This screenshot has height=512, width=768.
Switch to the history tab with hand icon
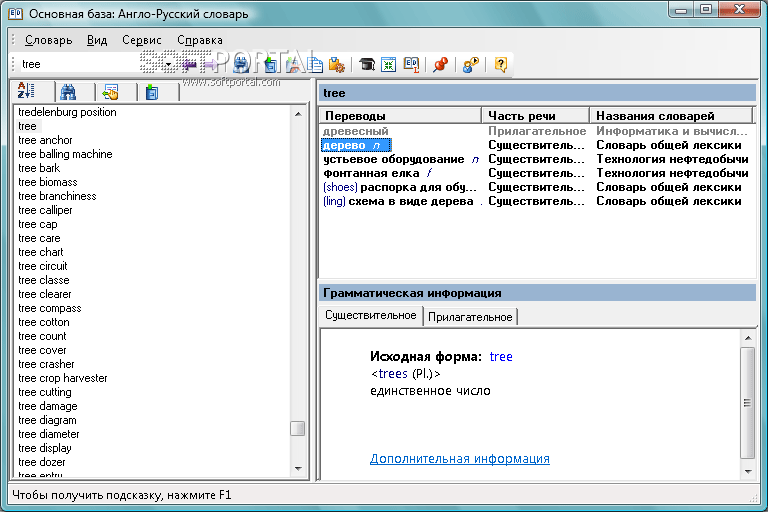tap(111, 92)
